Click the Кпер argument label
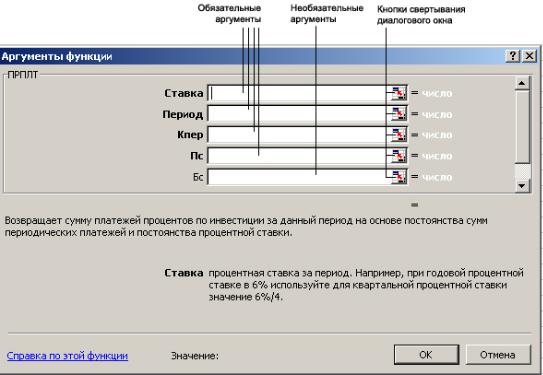Image resolution: width=543 pixels, height=375 pixels. [x=190, y=135]
